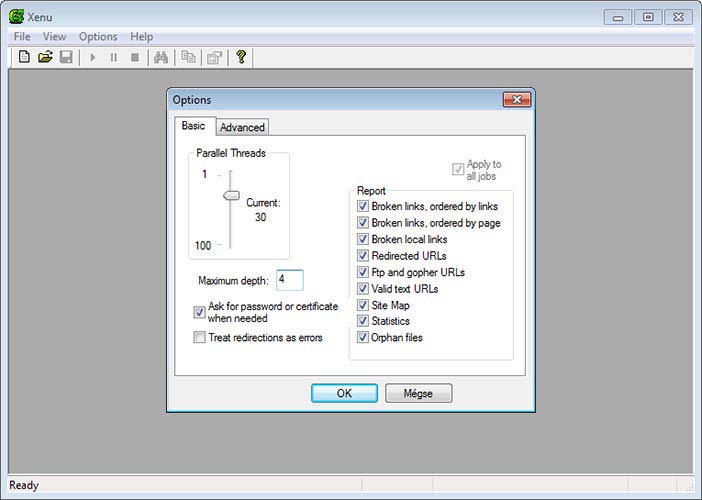This screenshot has width=702, height=500.
Task: Click the New document toolbar icon
Action: click(25, 57)
